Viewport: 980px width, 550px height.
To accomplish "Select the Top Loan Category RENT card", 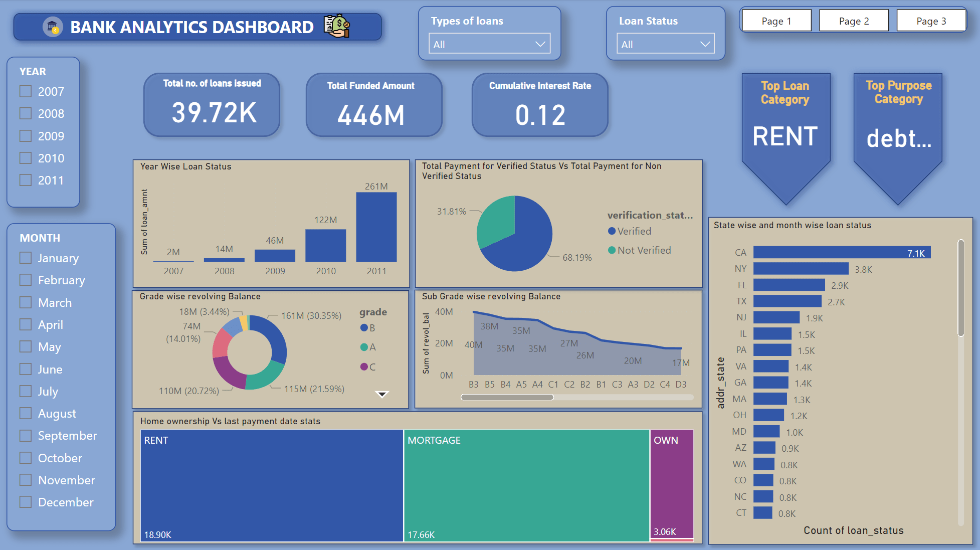I will click(786, 135).
